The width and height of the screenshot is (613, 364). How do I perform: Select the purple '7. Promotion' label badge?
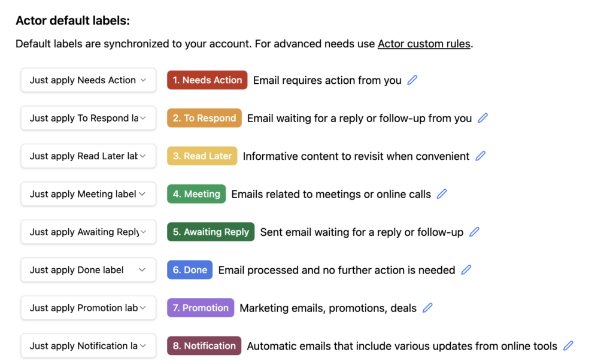coord(201,308)
